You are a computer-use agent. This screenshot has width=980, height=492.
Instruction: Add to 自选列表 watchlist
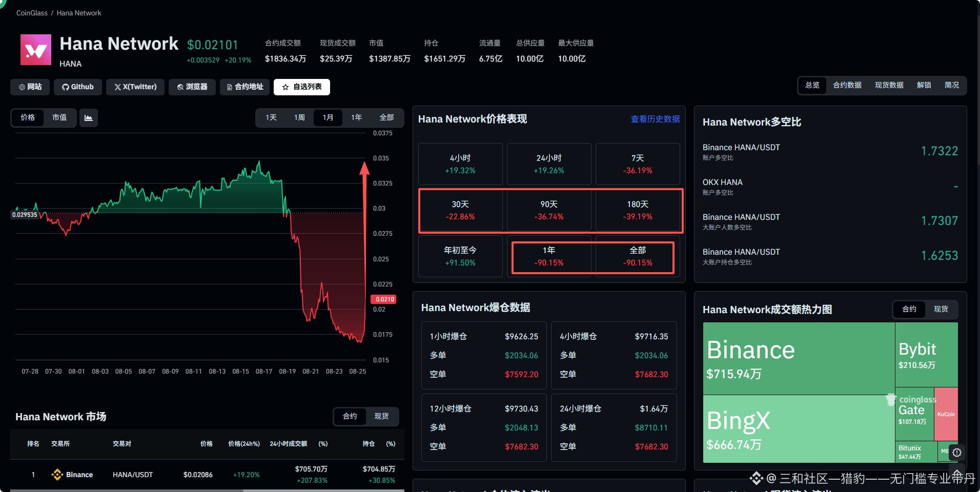click(302, 87)
